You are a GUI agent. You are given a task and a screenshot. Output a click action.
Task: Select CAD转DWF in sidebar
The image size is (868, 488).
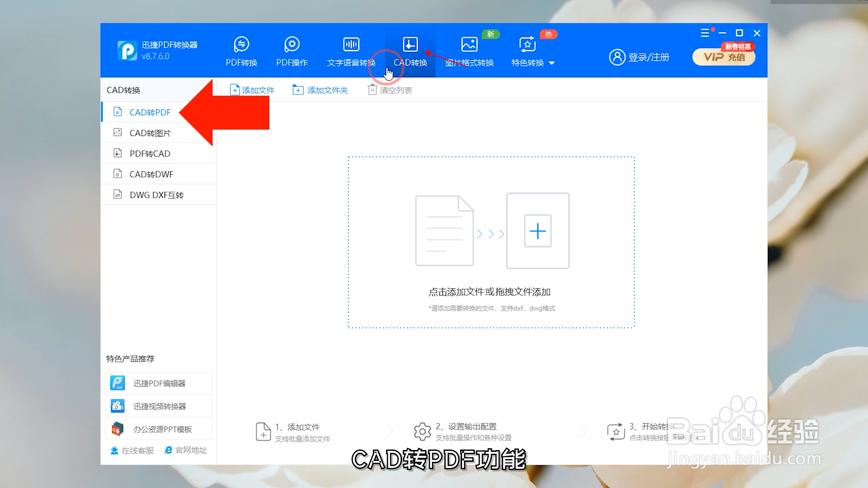coord(158,174)
